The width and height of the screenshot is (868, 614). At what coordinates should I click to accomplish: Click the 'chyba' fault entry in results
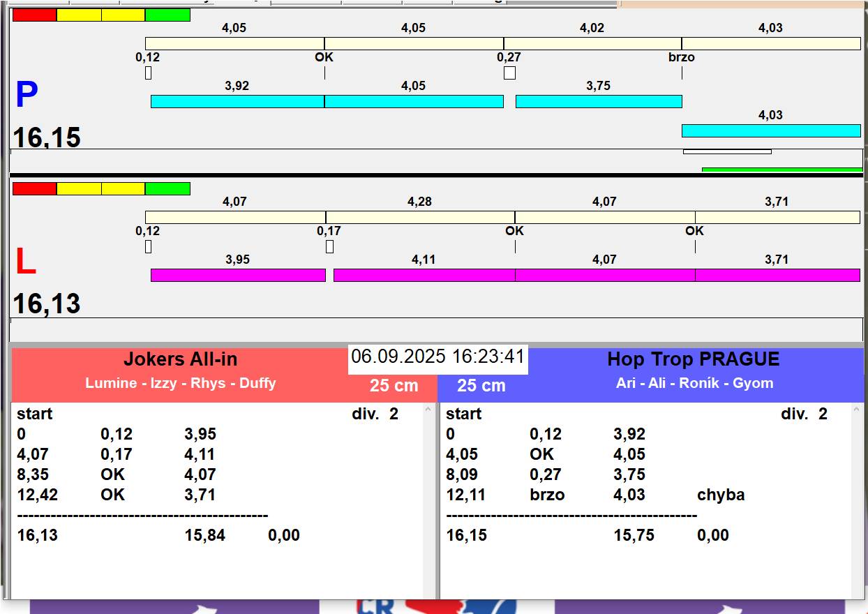coord(720,495)
